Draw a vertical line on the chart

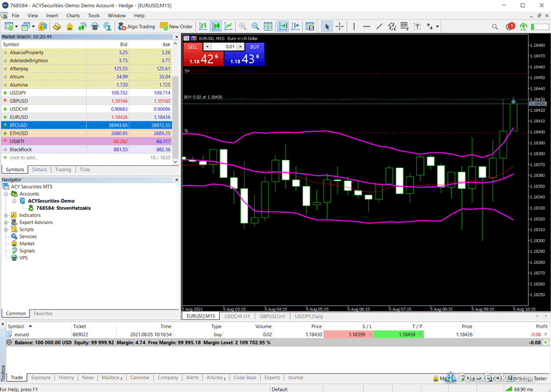354,26
